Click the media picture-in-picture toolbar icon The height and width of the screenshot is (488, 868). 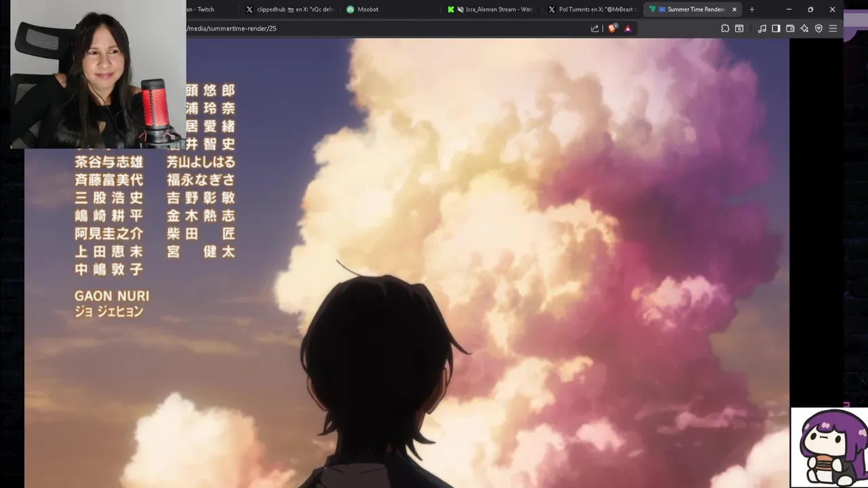click(739, 28)
